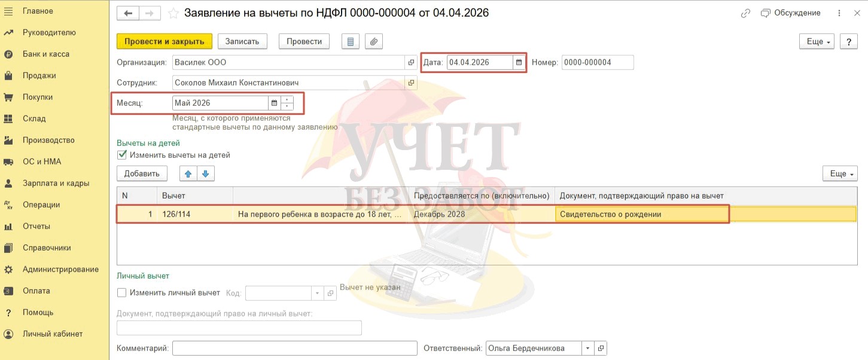Image resolution: width=868 pixels, height=360 pixels.
Task: Open the Сотрудник item with its open icon
Action: pyautogui.click(x=411, y=83)
